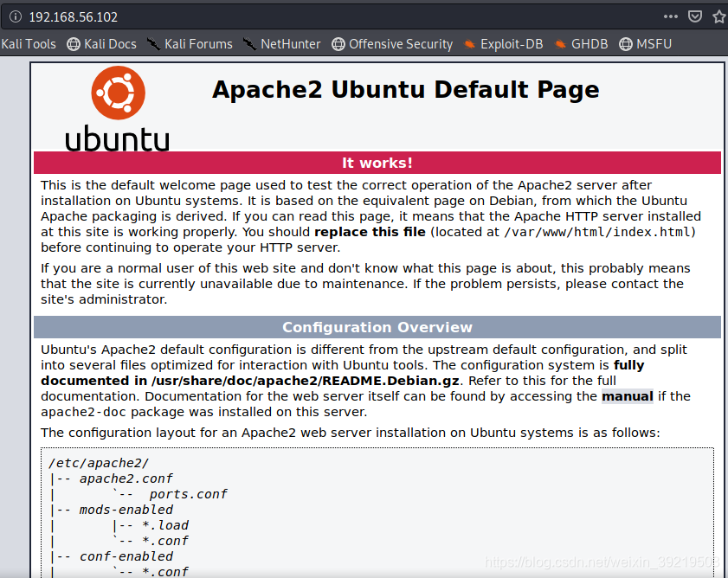Click the *.load entry in tree
The height and width of the screenshot is (578, 728).
(164, 525)
